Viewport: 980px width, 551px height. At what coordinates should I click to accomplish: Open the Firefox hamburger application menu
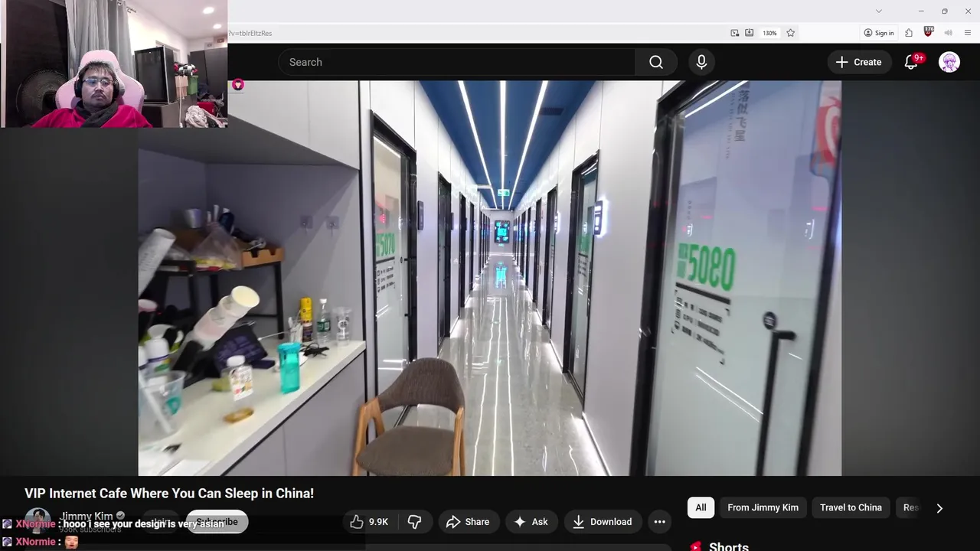(x=968, y=33)
